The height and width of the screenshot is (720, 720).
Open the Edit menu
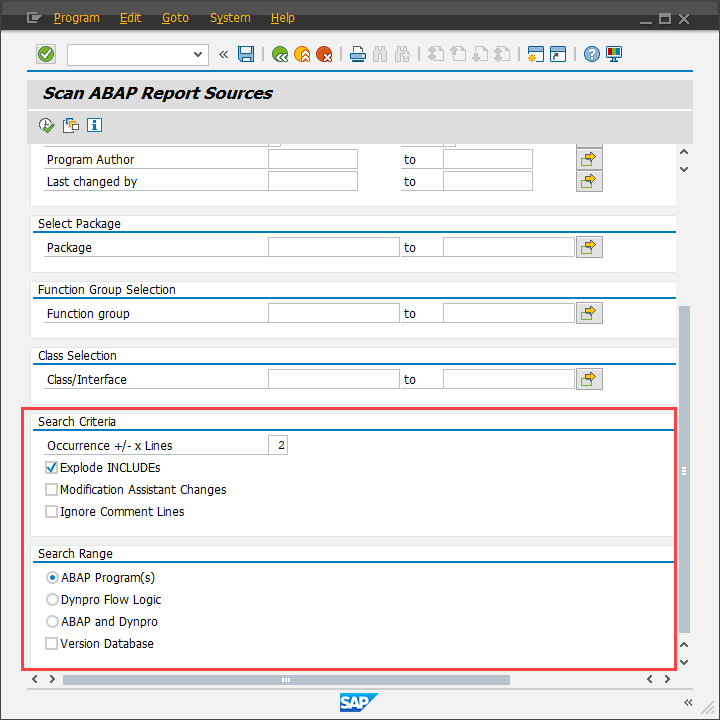130,18
